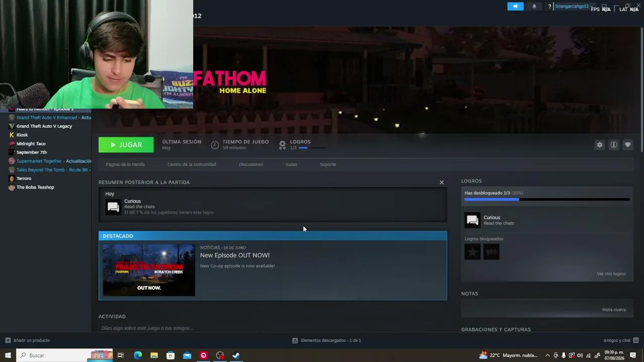Open Mail app from the taskbar
Viewport: 644px width, 362px height.
click(187, 355)
